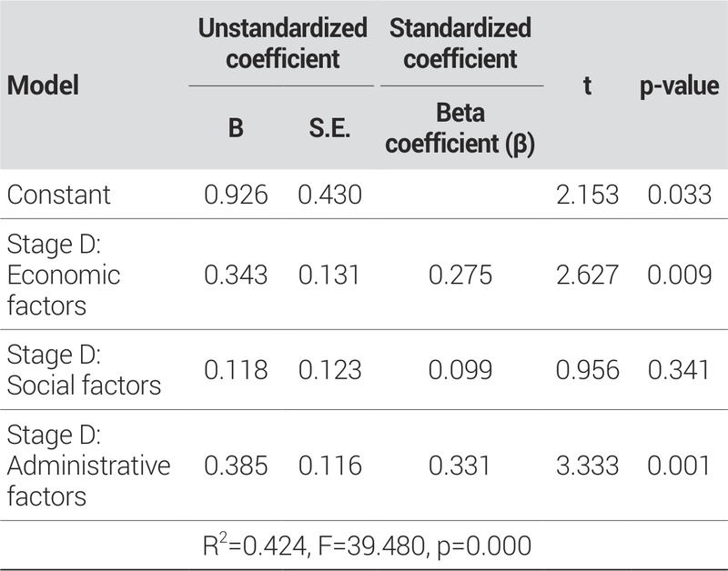Click Social factors S.E. value 0.123

329,370
